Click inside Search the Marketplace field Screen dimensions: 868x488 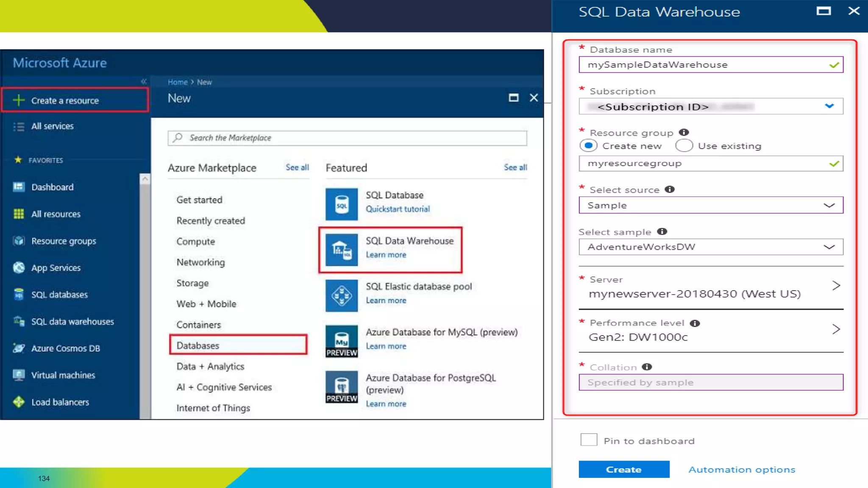pyautogui.click(x=347, y=138)
